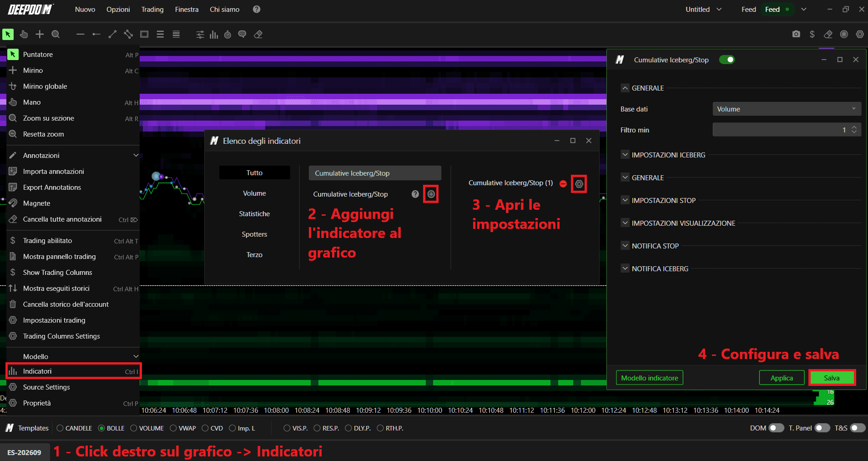Screen dimensions: 868x461
Task: Select the magnifier zoom tool in the toolbar
Action: point(56,34)
